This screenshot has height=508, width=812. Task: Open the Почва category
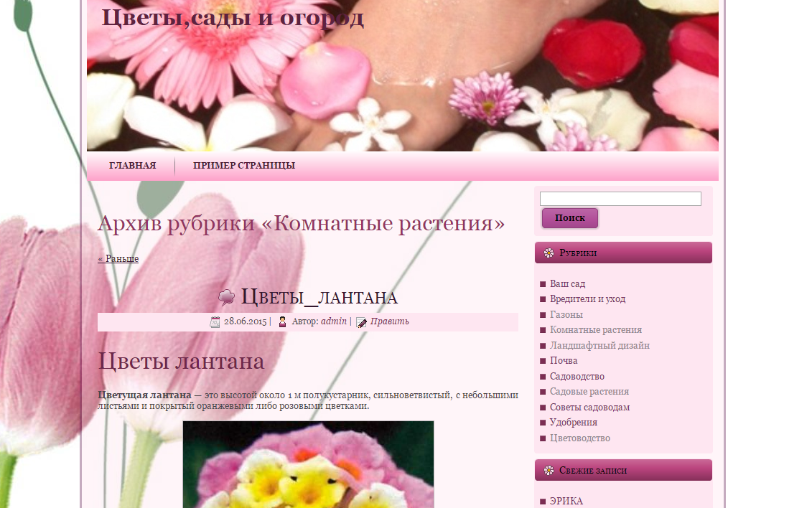click(x=564, y=361)
